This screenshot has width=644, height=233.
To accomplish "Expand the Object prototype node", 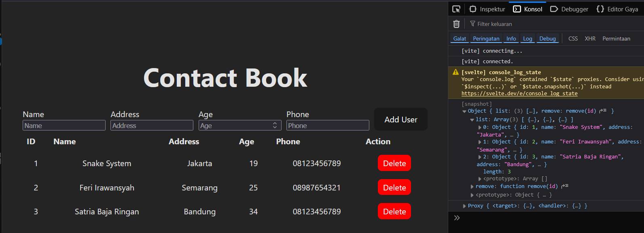I will click(472, 195).
